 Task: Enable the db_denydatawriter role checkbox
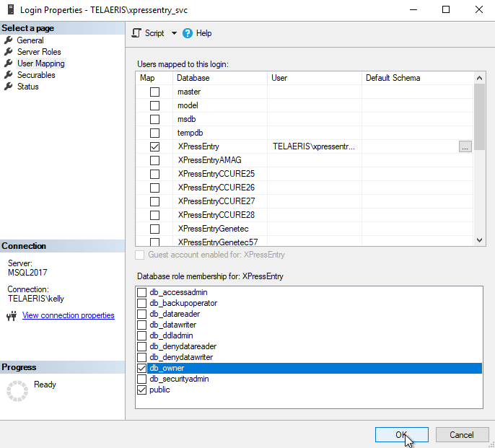[x=141, y=357]
